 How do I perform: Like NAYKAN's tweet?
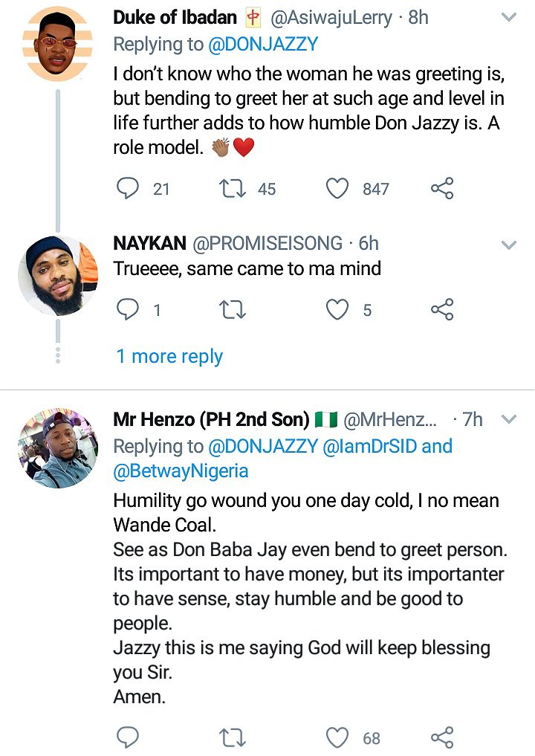[338, 309]
